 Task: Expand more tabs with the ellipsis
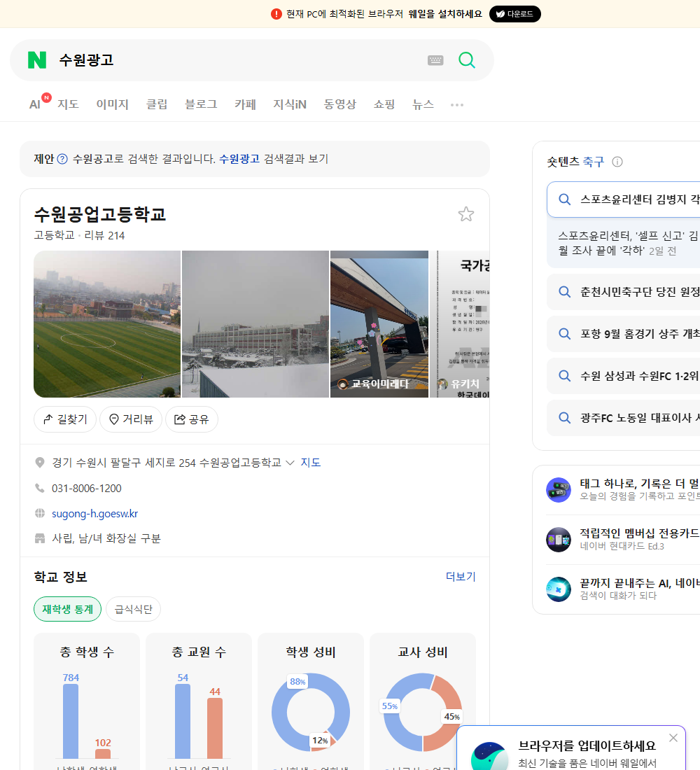457,104
